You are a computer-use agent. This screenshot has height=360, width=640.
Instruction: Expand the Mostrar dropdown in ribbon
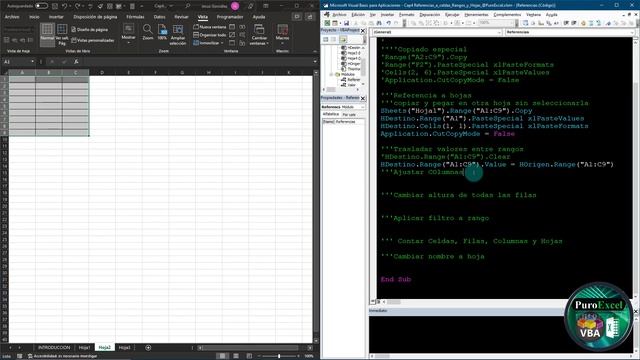tap(129, 33)
